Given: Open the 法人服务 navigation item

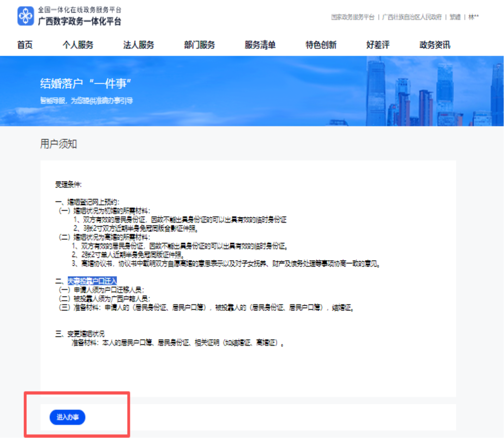Looking at the screenshot, I should [139, 45].
